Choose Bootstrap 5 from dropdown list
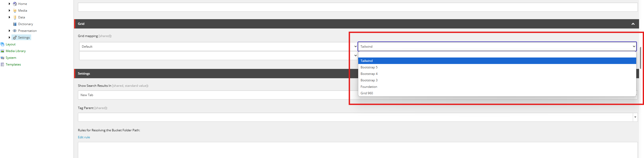Viewport: 644px width, 158px height. pyautogui.click(x=497, y=67)
